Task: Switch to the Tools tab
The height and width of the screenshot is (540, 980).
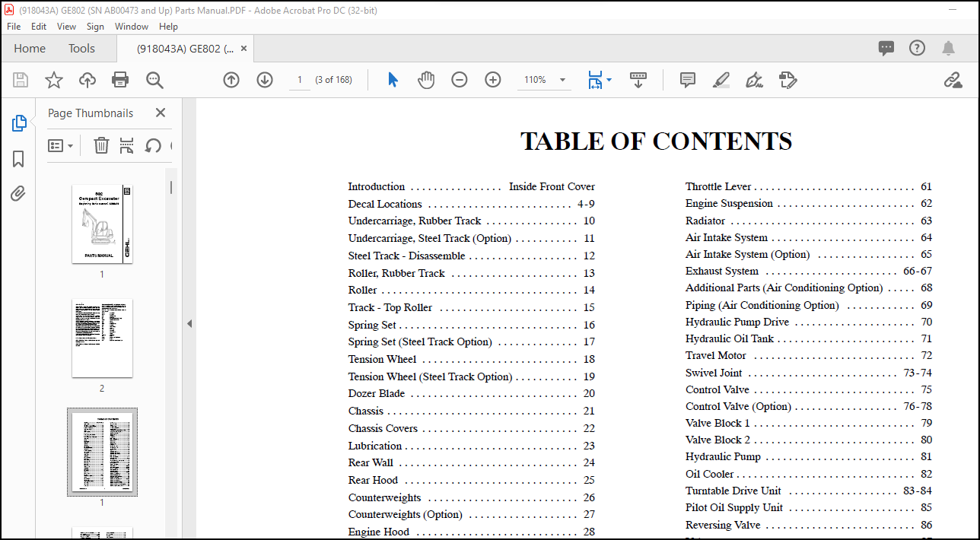Action: tap(82, 48)
